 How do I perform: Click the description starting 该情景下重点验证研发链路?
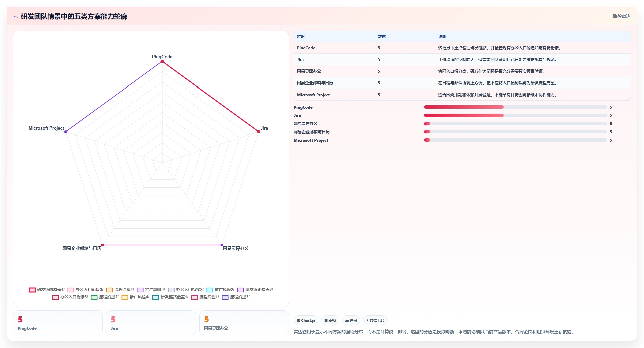pyautogui.click(x=500, y=48)
